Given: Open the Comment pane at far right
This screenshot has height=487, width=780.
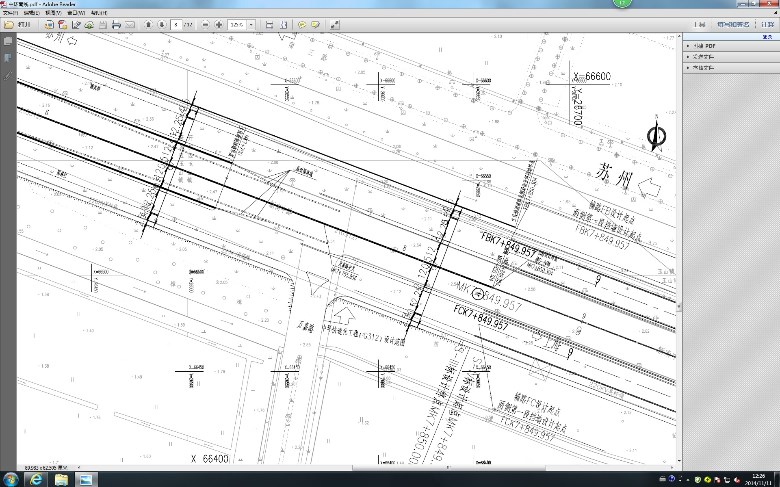Looking at the screenshot, I should [765, 23].
